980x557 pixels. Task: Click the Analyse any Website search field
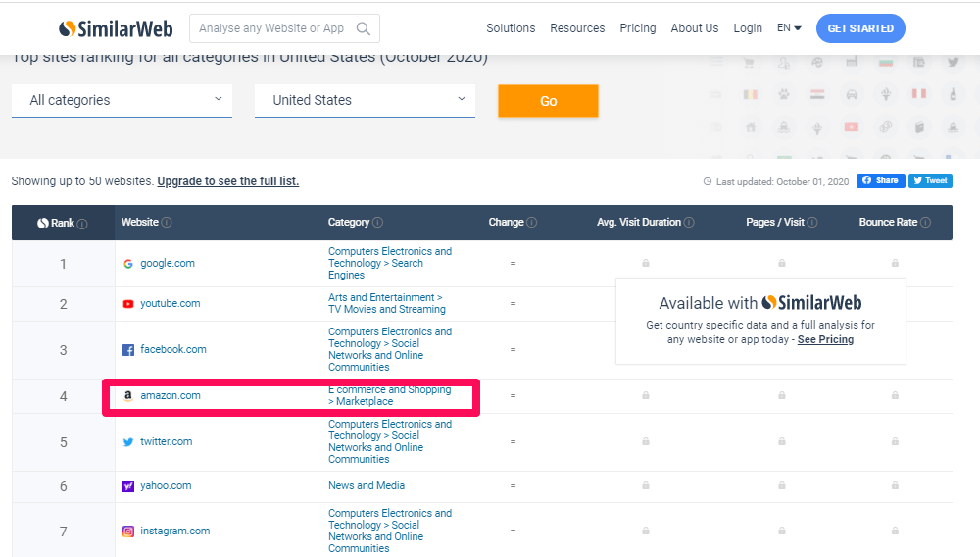click(271, 28)
